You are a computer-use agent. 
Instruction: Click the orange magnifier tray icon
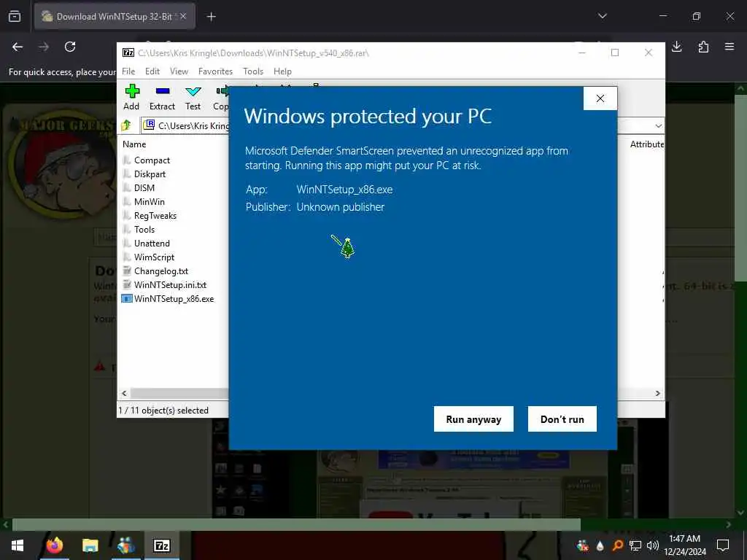(617, 545)
